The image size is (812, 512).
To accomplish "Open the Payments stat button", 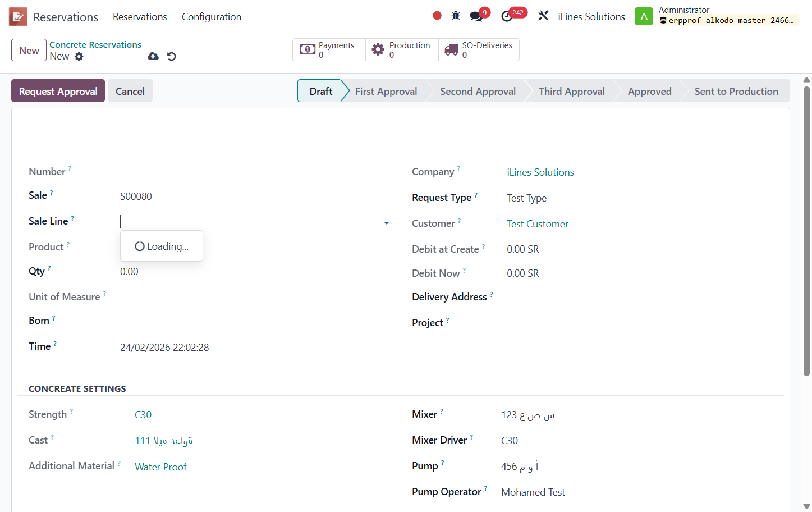I will point(329,49).
